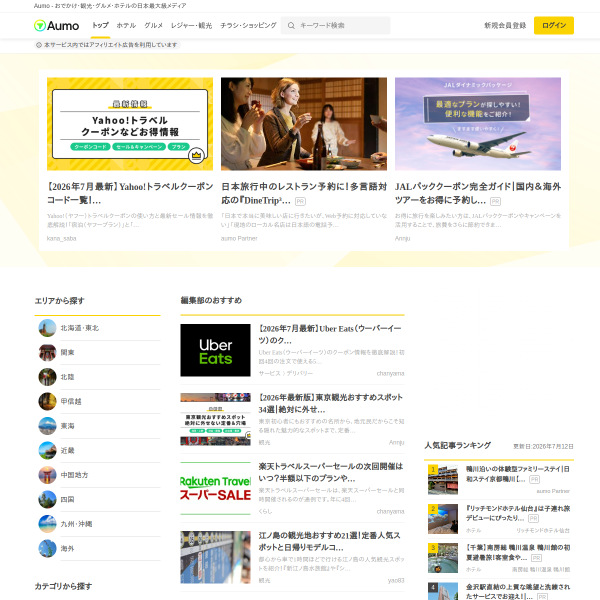
Task: Click the キーワード検索 search field
Action: [336, 26]
